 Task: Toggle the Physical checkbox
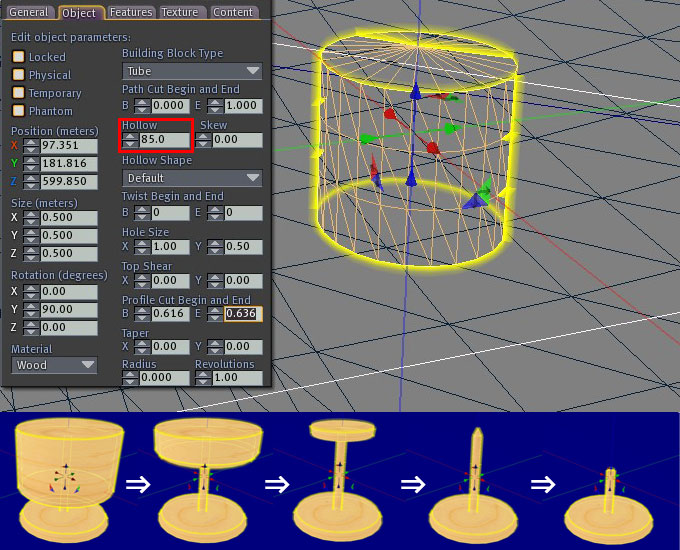[x=18, y=75]
